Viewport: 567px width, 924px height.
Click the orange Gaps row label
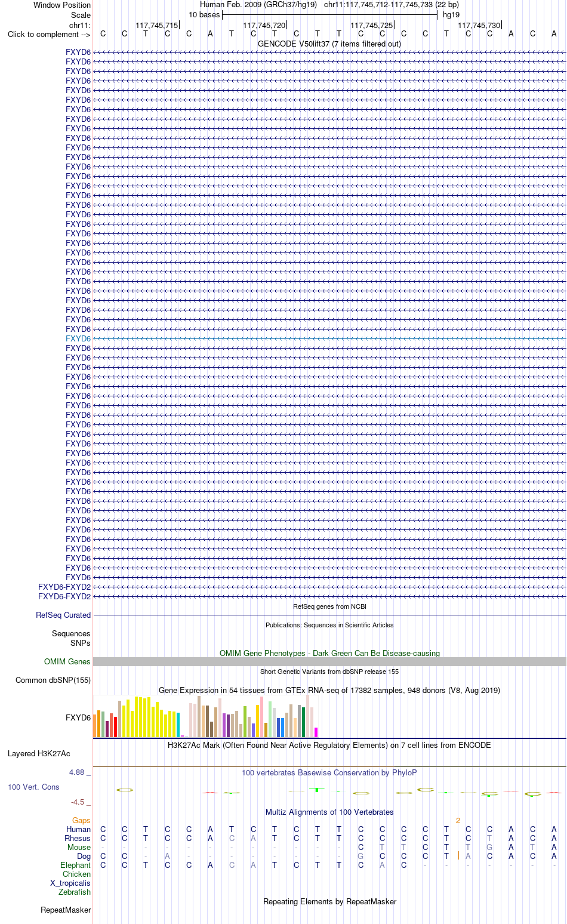[82, 820]
